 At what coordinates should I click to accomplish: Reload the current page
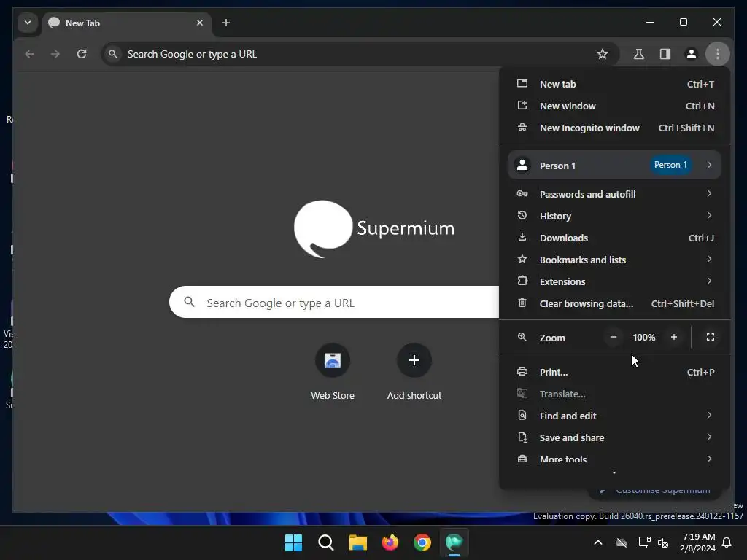[82, 54]
